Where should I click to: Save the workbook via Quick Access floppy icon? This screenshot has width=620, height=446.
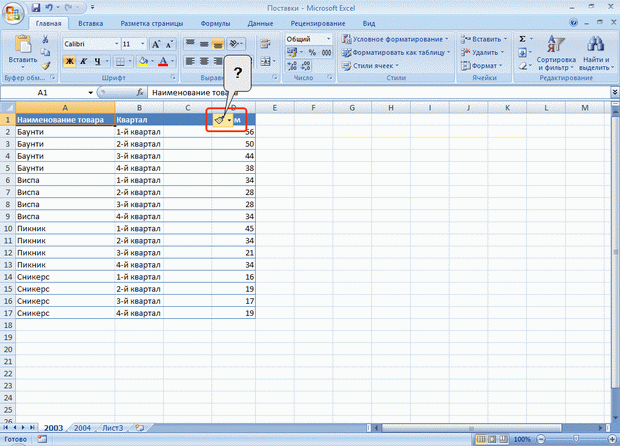point(36,8)
